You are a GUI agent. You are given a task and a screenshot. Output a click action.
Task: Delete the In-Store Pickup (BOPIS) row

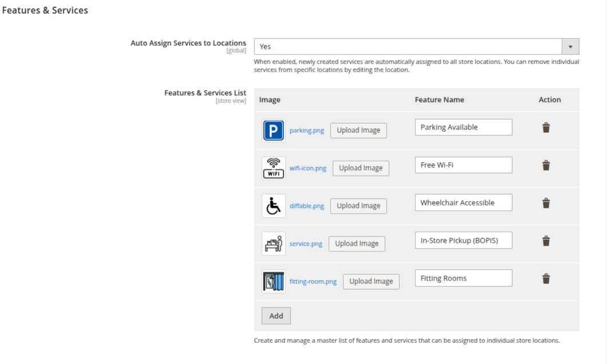coord(546,241)
